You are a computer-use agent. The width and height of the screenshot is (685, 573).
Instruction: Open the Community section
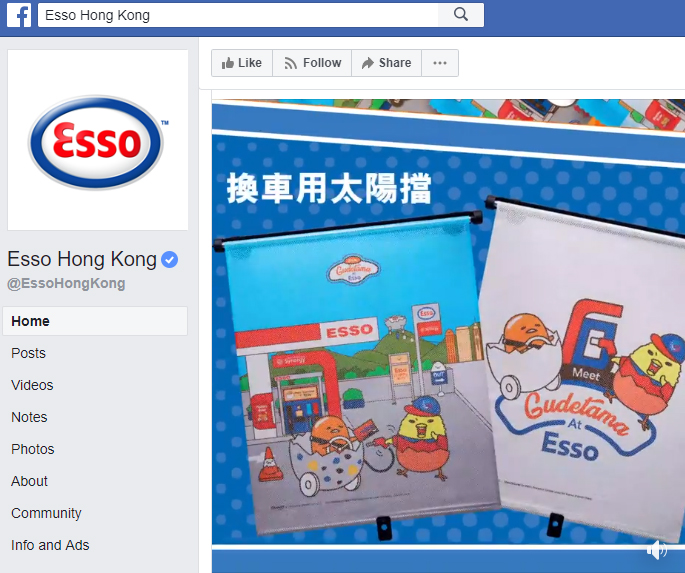46,513
